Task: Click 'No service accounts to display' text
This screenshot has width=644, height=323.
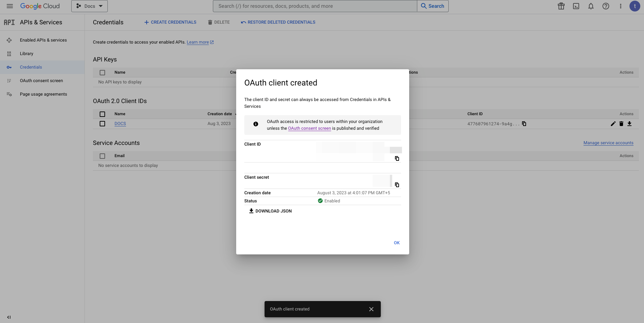Action: point(128,166)
